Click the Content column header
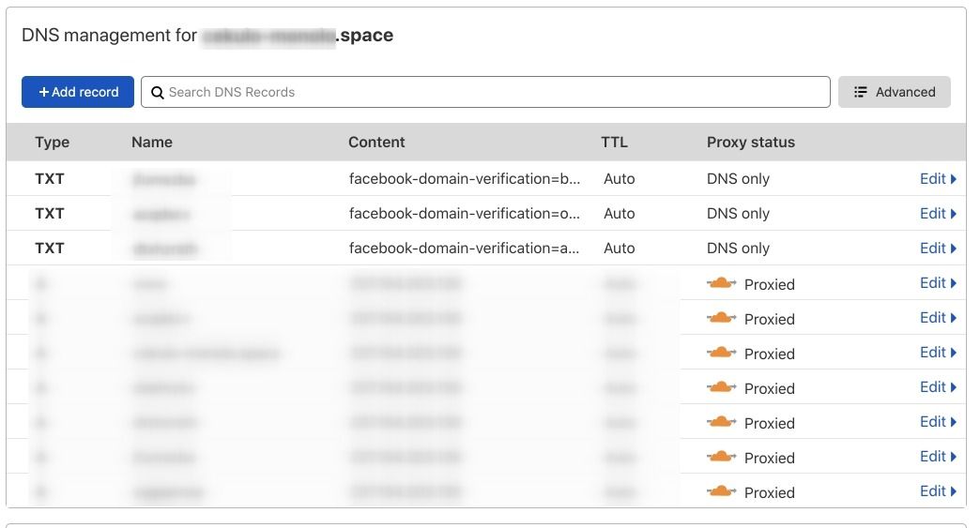 (376, 143)
